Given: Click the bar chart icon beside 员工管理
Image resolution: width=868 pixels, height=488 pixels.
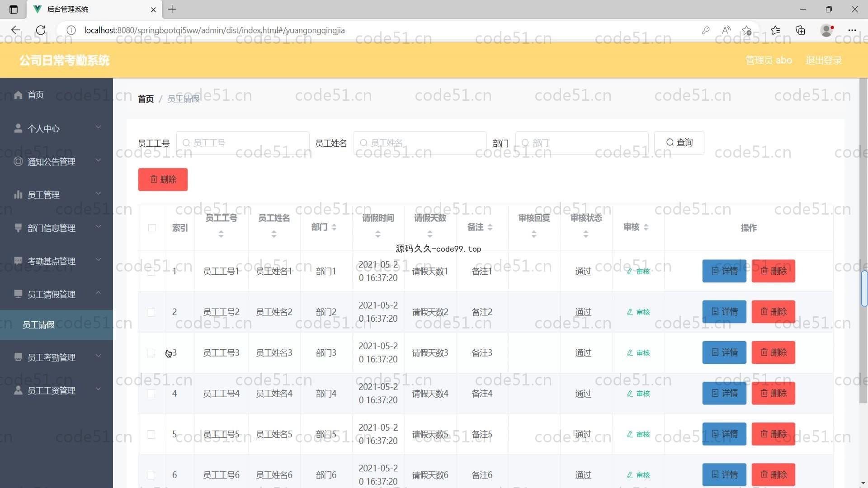Looking at the screenshot, I should coord(18,195).
